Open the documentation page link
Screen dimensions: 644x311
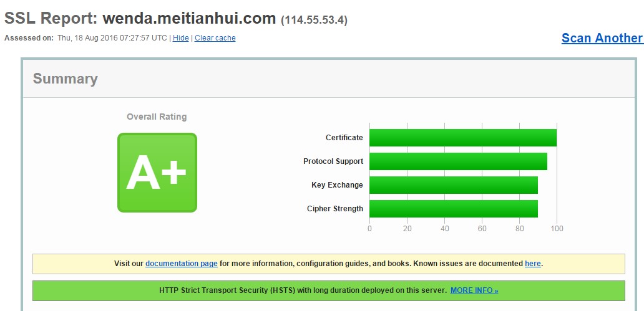point(182,264)
